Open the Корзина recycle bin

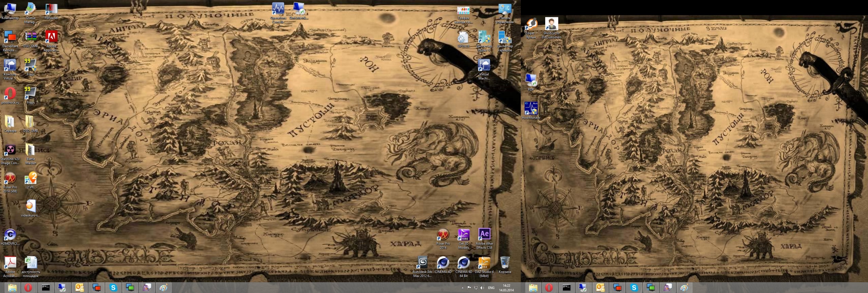(x=505, y=265)
